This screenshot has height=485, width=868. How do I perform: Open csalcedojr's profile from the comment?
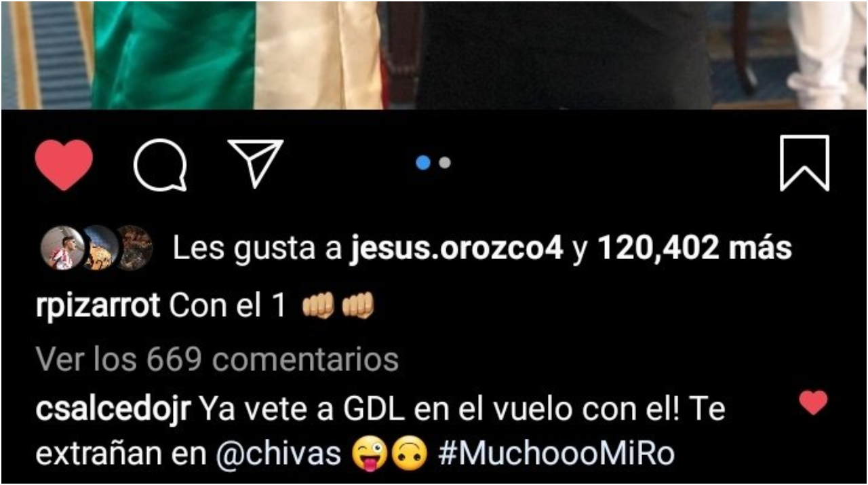pos(114,411)
